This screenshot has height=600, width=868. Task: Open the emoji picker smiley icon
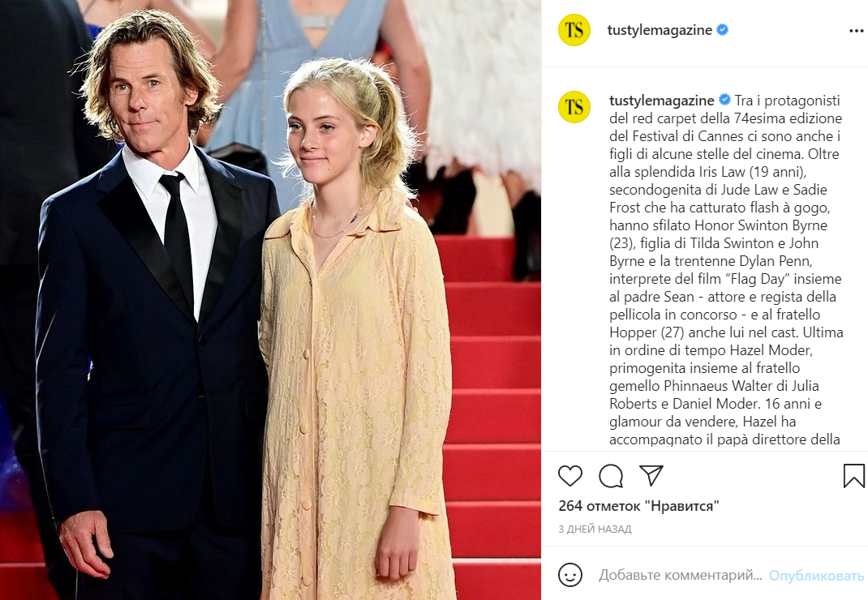point(570,575)
